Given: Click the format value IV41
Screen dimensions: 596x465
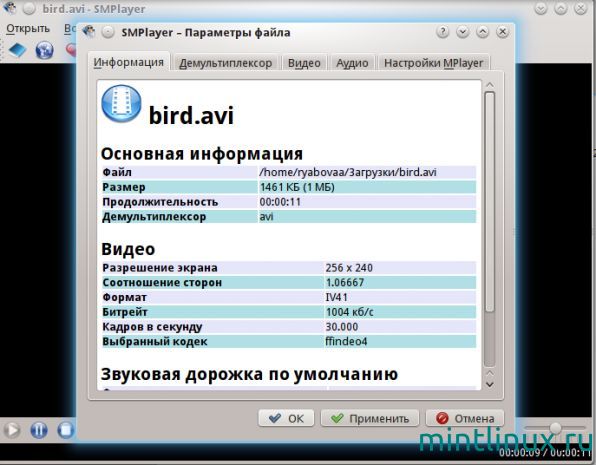Looking at the screenshot, I should (x=336, y=297).
